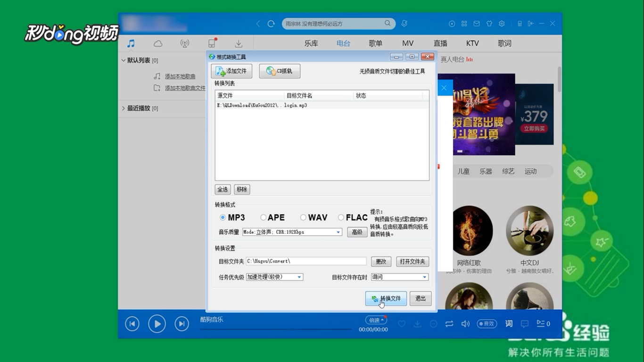Click the volume speaker icon
Screen dimensions: 644x362
pyautogui.click(x=465, y=324)
